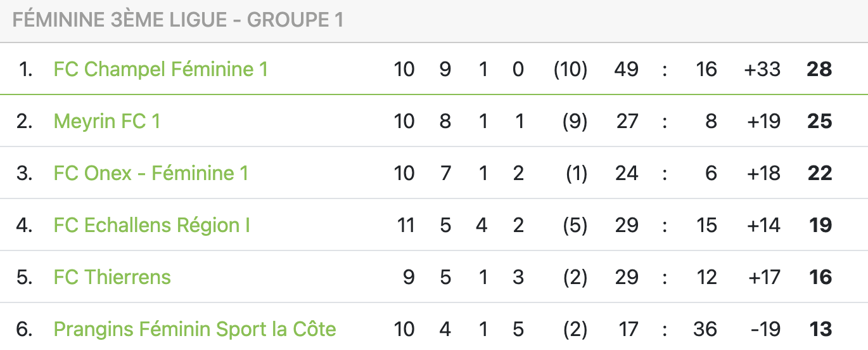Click the +14 goal difference value
The height and width of the screenshot is (350, 868).
pyautogui.click(x=763, y=225)
